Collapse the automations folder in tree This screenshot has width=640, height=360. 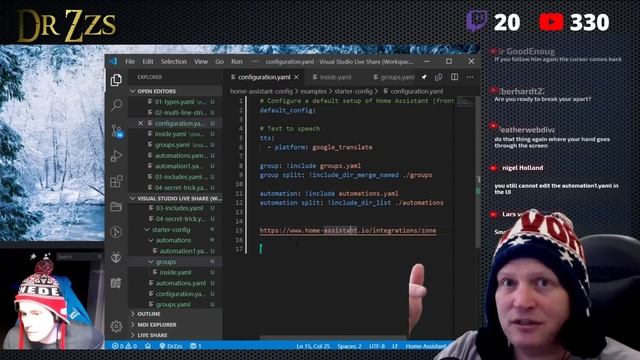[151, 240]
